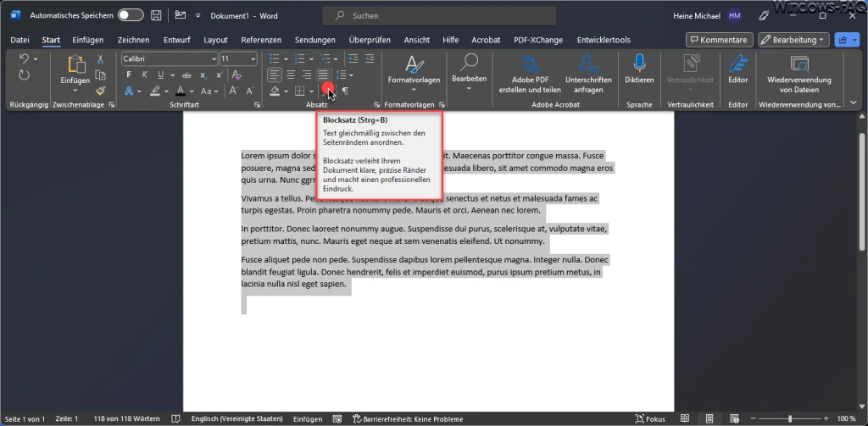Center align the text
This screenshot has width=868, height=426.
[x=292, y=75]
